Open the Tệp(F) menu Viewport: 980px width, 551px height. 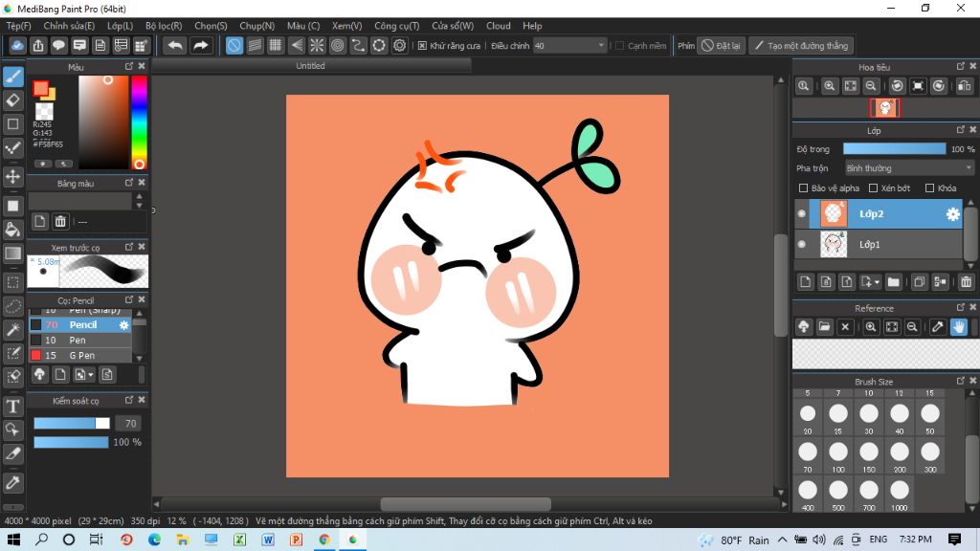(x=19, y=26)
